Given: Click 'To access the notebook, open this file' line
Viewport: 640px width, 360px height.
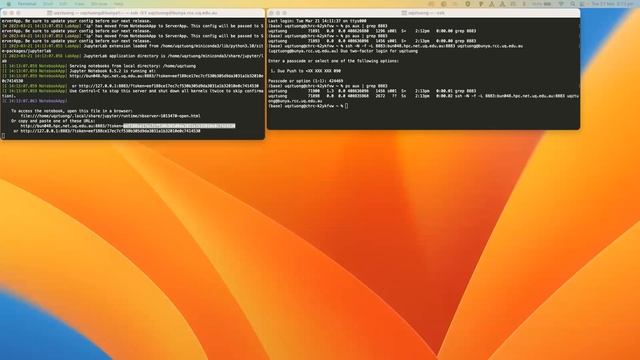Looking at the screenshot, I should tap(71, 111).
